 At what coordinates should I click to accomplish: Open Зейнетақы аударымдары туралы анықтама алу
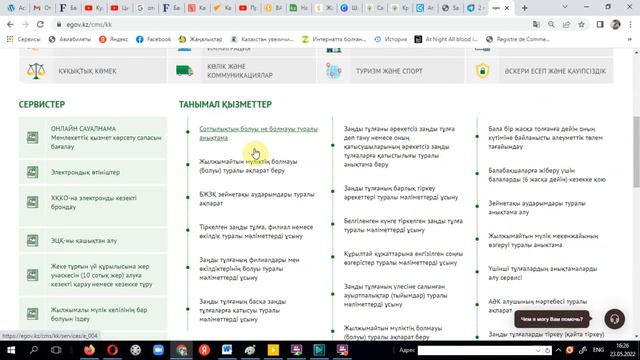(537, 207)
